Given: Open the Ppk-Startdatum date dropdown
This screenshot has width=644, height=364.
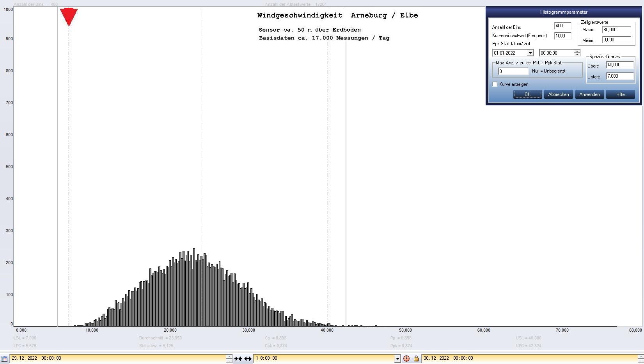Looking at the screenshot, I should (x=530, y=53).
